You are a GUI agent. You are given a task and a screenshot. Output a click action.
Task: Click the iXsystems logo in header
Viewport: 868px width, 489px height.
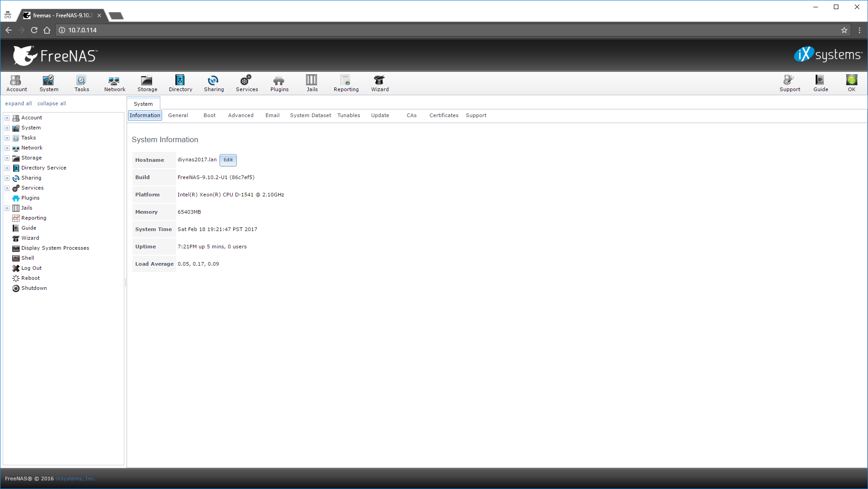pos(828,55)
